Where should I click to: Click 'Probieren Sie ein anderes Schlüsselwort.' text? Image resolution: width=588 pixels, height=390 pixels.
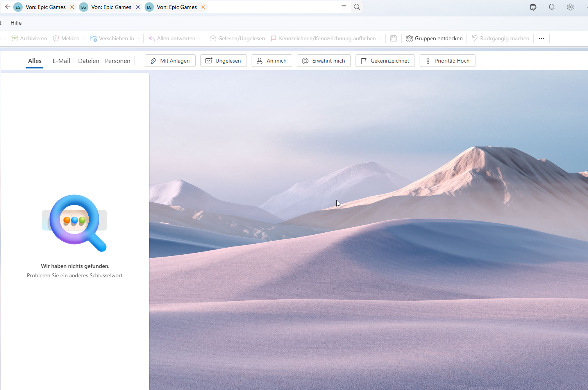pos(75,275)
